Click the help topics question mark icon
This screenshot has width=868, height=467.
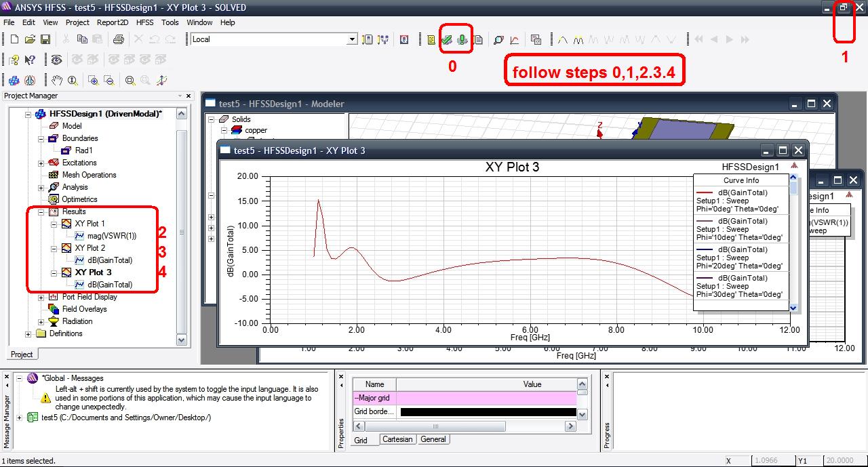pyautogui.click(x=14, y=60)
